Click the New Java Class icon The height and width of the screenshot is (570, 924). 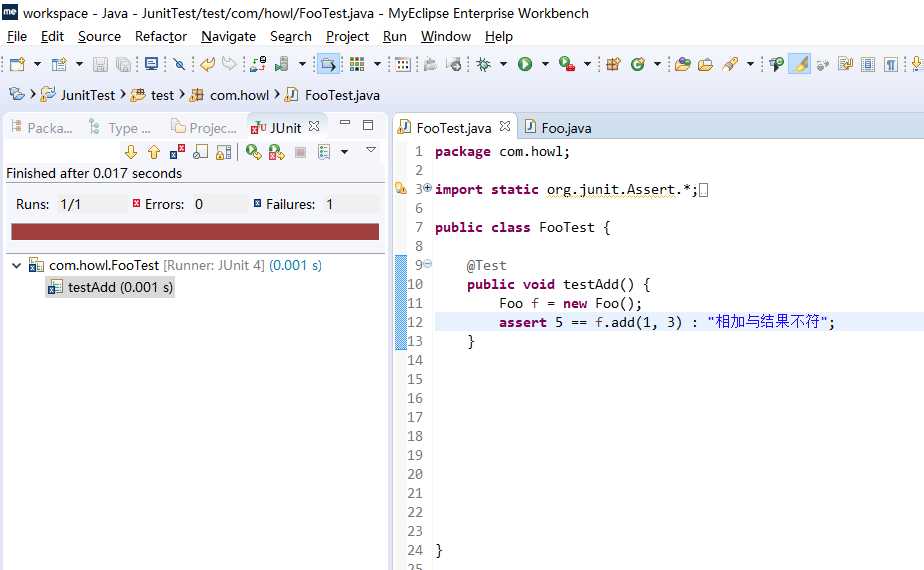pyautogui.click(x=638, y=64)
